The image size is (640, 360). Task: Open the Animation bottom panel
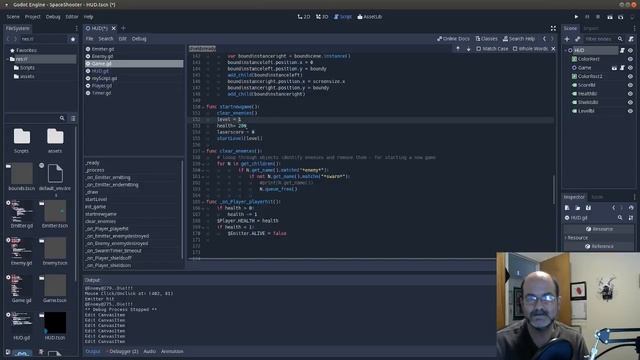172,351
